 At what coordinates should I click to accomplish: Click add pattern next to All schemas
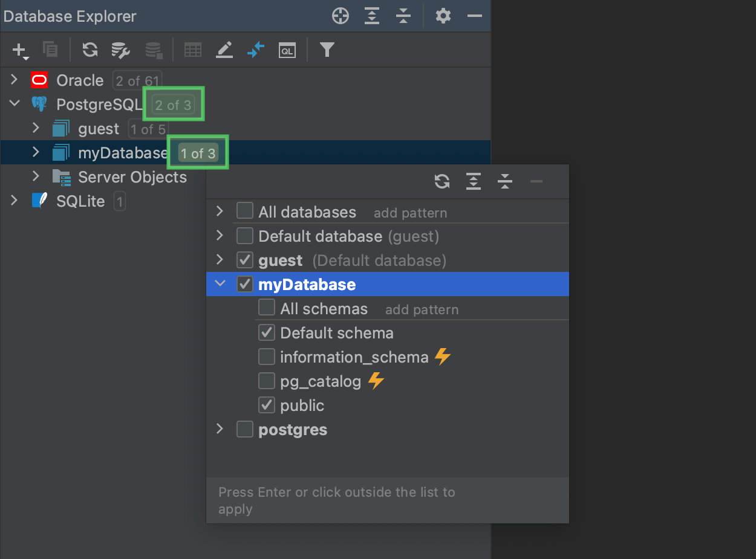(422, 309)
